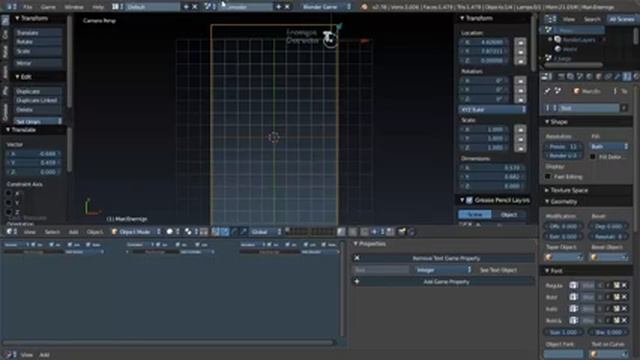This screenshot has width=640, height=360.
Task: Click the Blender info editor type icon
Action: coord(9,7)
